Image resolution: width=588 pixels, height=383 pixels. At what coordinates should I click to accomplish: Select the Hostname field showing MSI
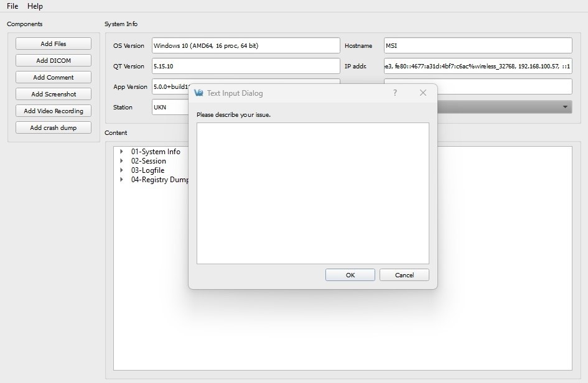pos(477,45)
